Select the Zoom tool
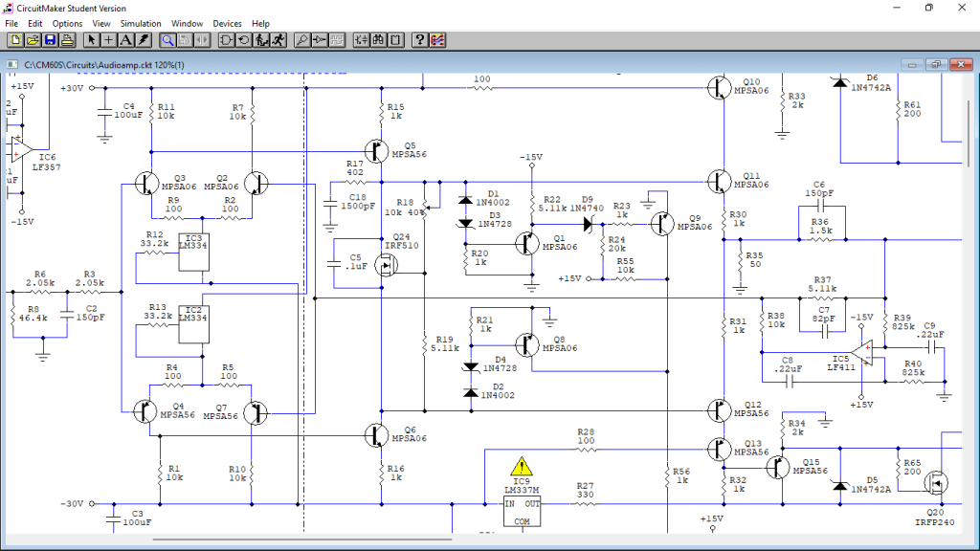 [168, 40]
